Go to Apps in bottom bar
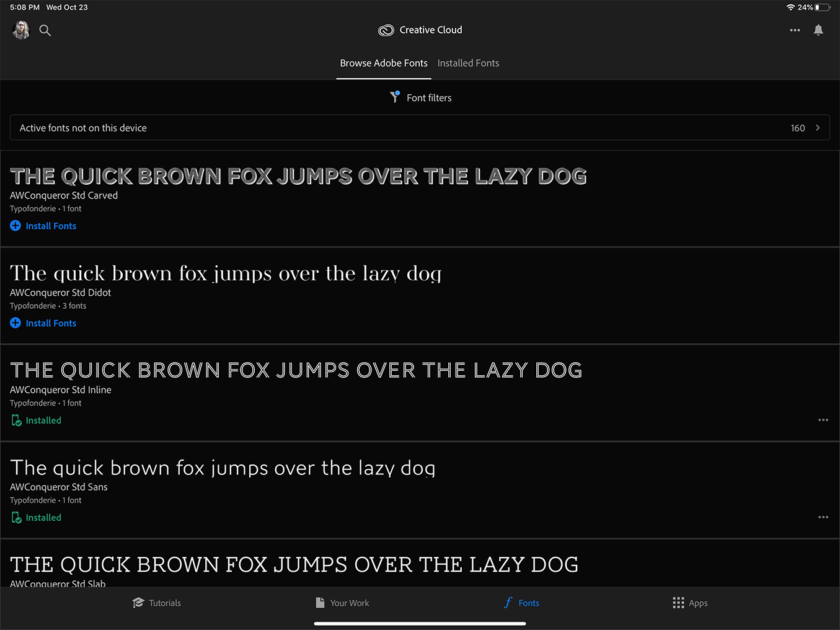 (690, 603)
